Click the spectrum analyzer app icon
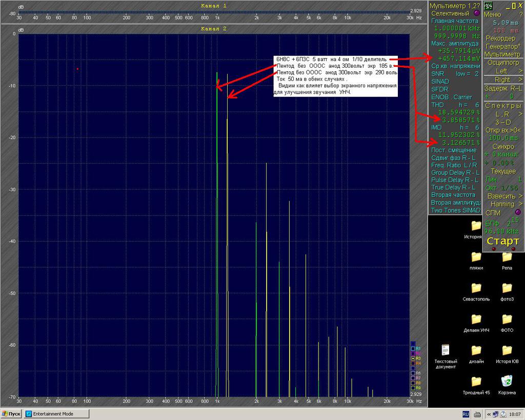The height and width of the screenshot is (420, 525). pyautogui.click(x=488, y=6)
